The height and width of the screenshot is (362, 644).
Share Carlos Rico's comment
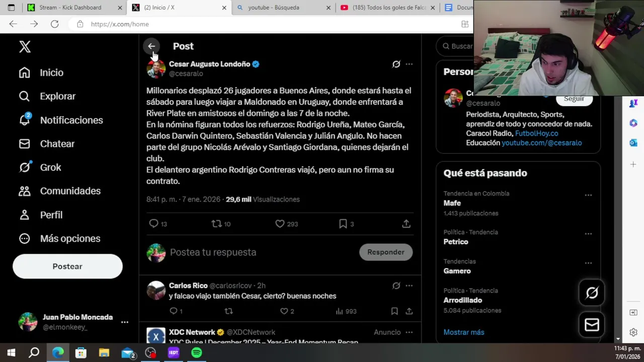pos(409,311)
